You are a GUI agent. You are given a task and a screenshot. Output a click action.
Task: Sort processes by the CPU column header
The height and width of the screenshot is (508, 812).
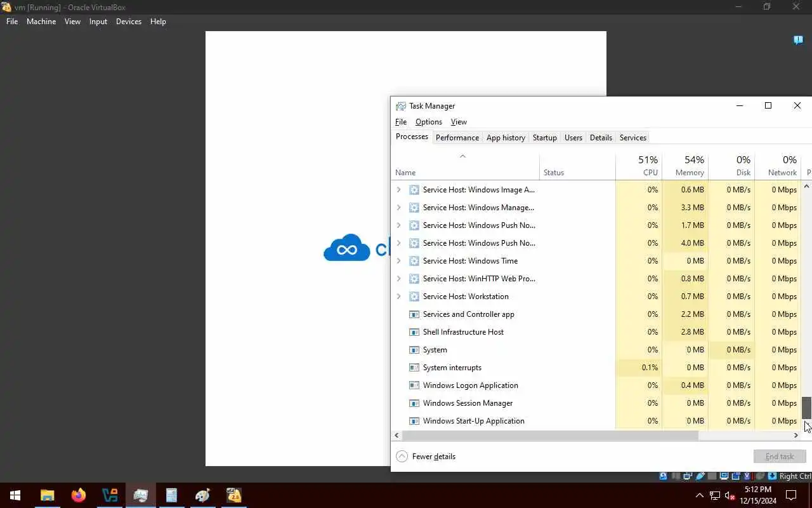[x=639, y=166]
